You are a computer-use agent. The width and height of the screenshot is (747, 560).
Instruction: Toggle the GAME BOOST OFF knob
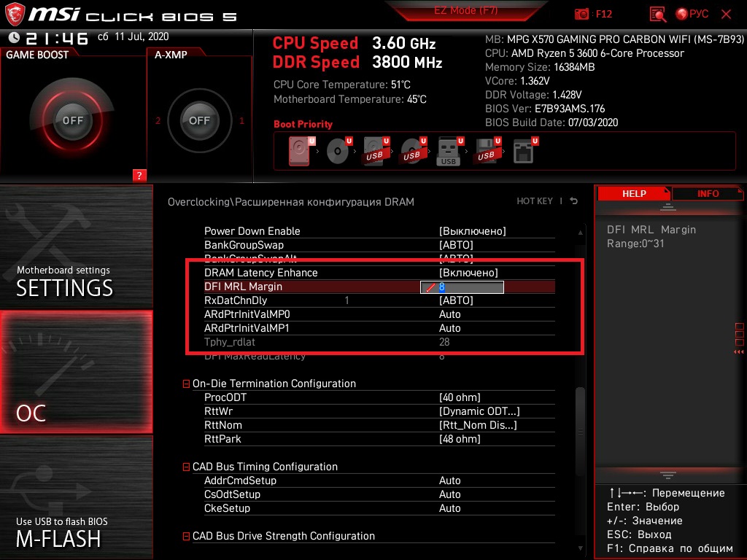coord(72,120)
